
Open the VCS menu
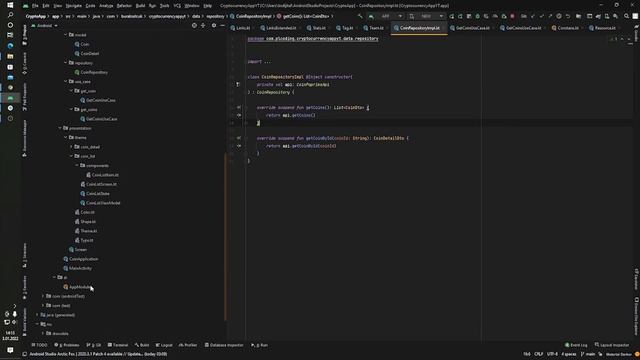click(177, 6)
